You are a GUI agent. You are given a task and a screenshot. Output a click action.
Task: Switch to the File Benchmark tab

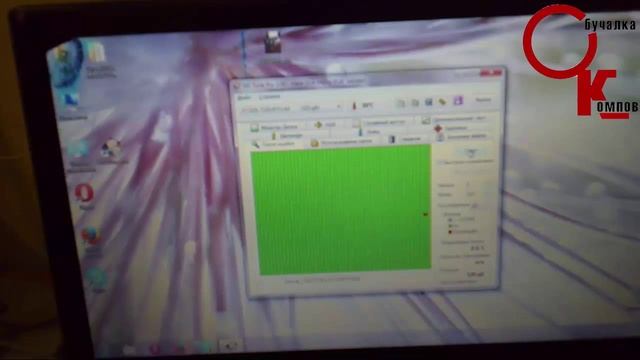click(462, 137)
